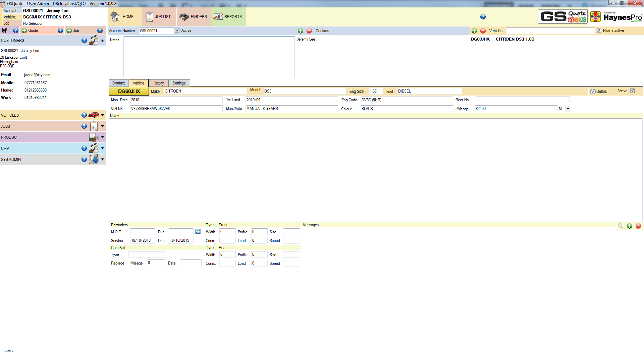Click the Colour field showing BLACK
The height and width of the screenshot is (352, 644).
(407, 109)
